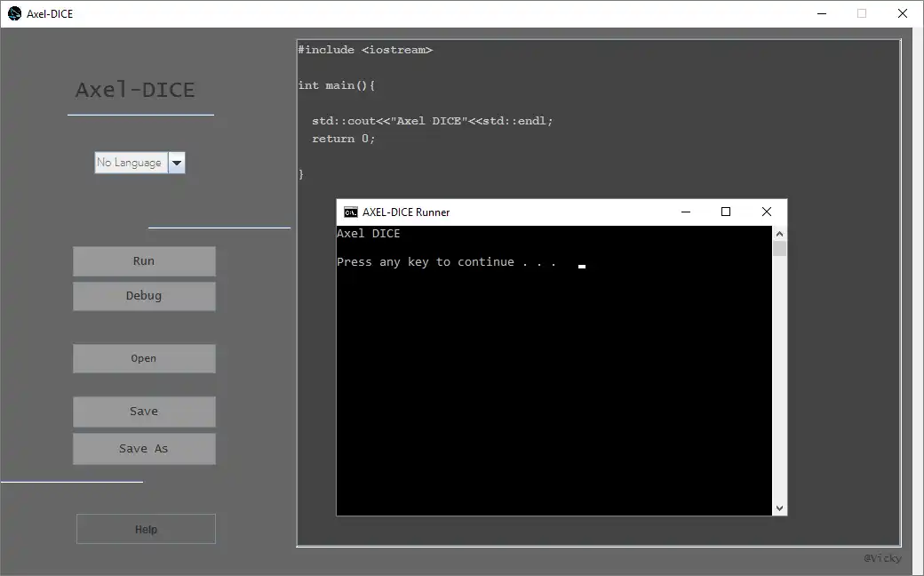This screenshot has height=576, width=924.
Task: Click 'Press any key to continue' console text
Action: 446,261
